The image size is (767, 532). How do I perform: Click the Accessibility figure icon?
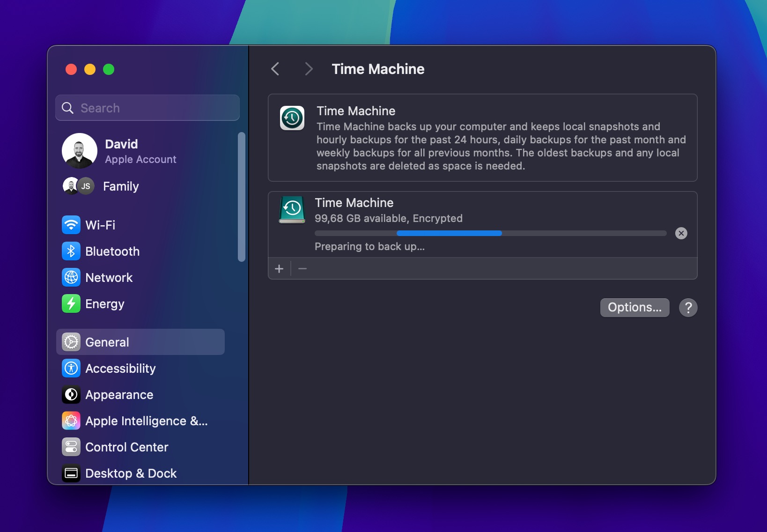(71, 368)
